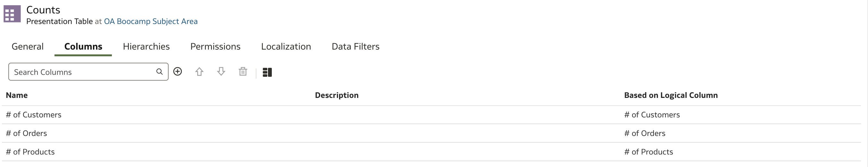Viewport: 868px width, 167px height.
Task: Select the # of Customers row
Action: tap(431, 115)
